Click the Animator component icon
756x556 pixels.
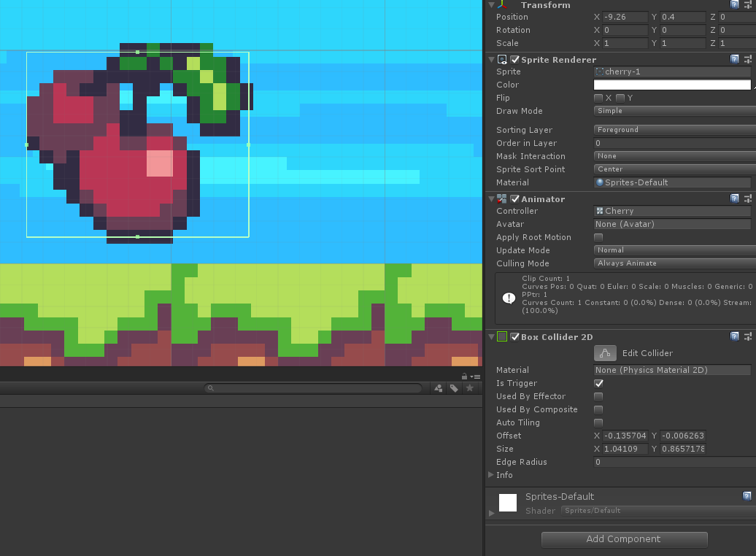click(x=502, y=199)
